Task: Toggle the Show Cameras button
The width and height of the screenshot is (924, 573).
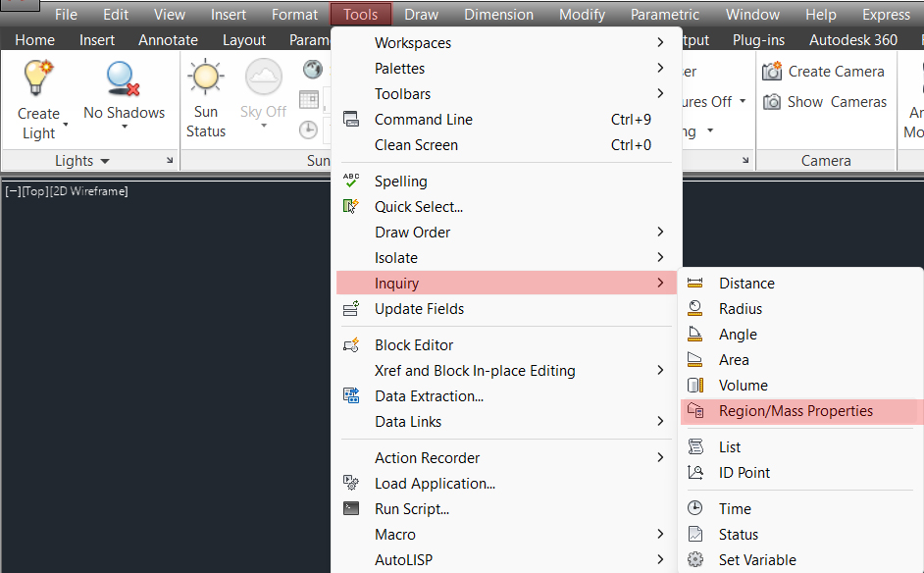Action: click(824, 102)
